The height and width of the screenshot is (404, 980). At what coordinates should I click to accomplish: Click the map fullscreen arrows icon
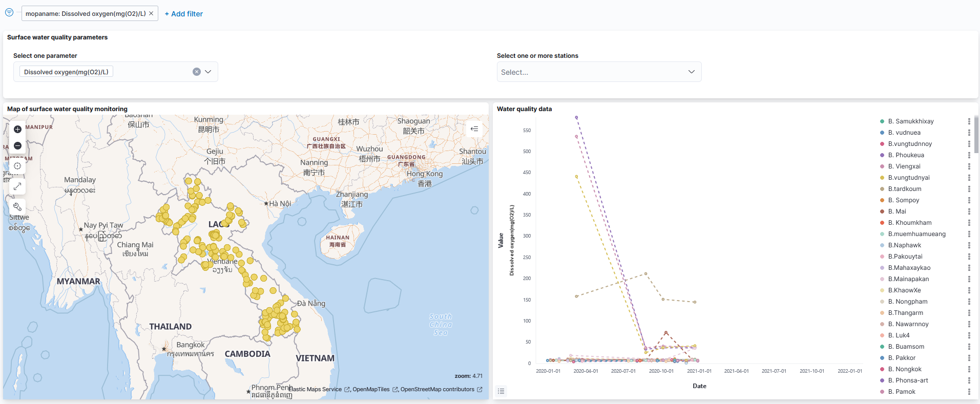[x=17, y=186]
